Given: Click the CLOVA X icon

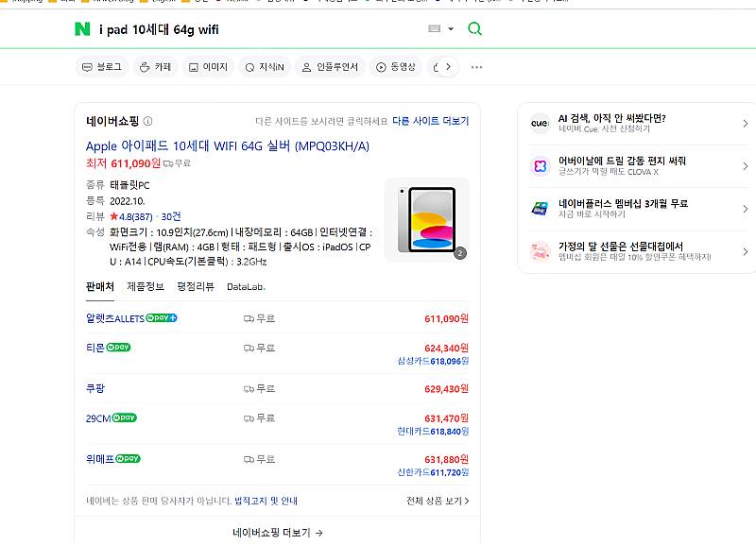Looking at the screenshot, I should 540,166.
